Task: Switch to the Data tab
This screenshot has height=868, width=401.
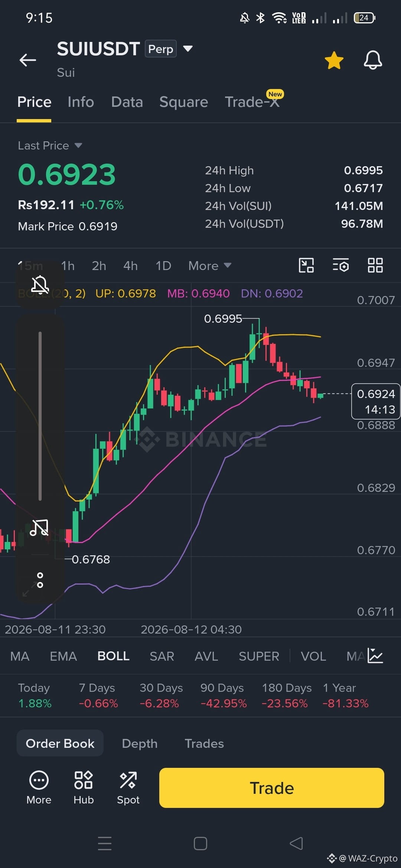Action: 127,102
